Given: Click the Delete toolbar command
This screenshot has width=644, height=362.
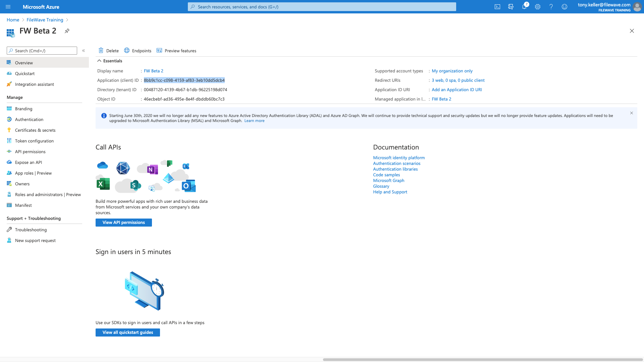Looking at the screenshot, I should tap(109, 51).
